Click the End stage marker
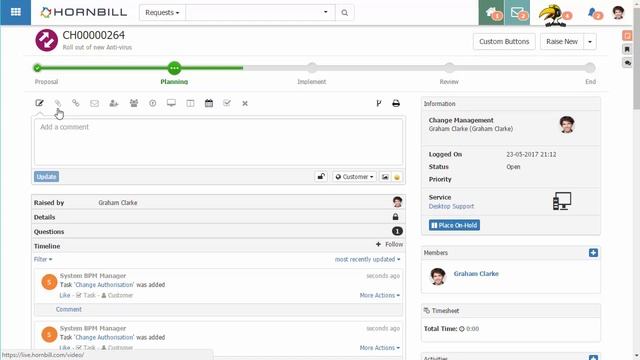 coord(590,68)
